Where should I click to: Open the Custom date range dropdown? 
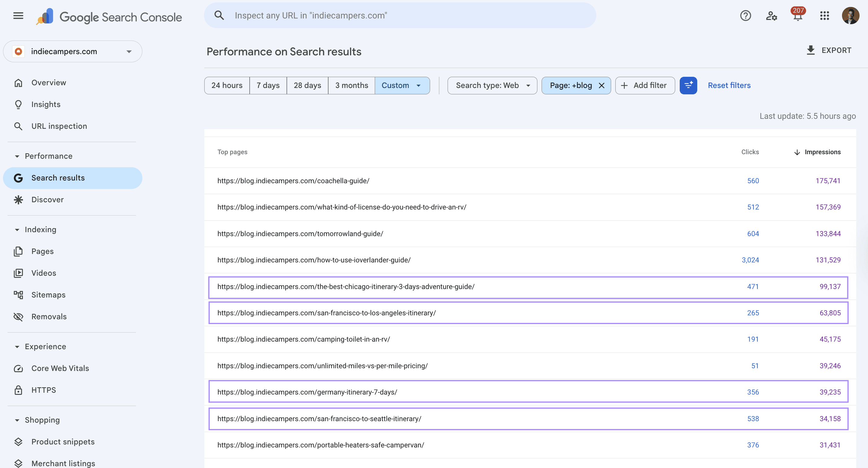[402, 85]
